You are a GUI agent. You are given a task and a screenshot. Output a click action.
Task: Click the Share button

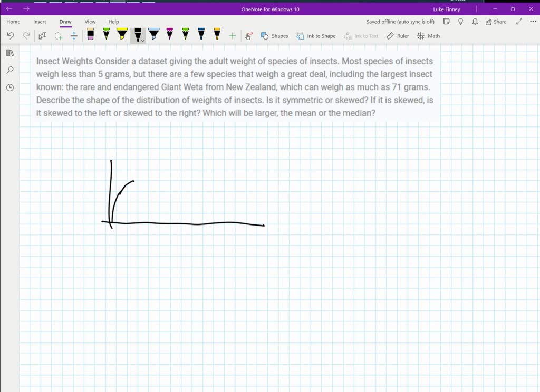click(x=496, y=22)
